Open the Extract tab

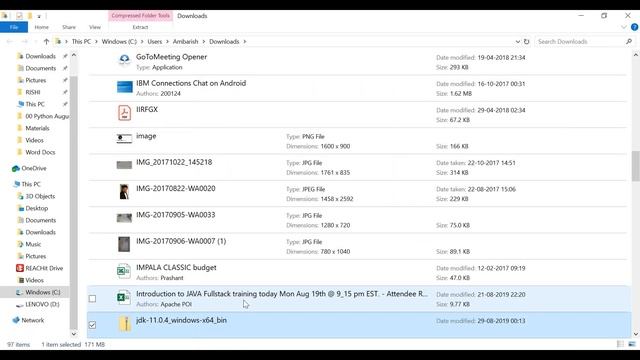tap(140, 27)
